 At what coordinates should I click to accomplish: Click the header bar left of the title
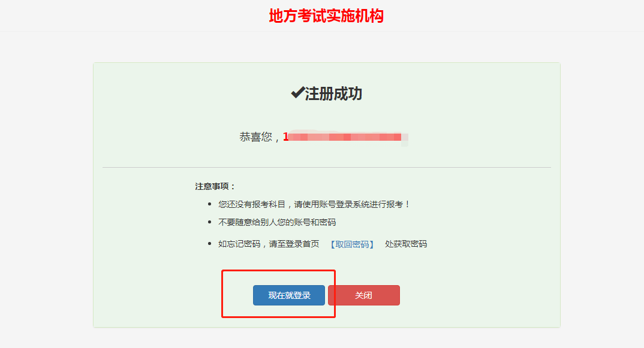coord(120,16)
